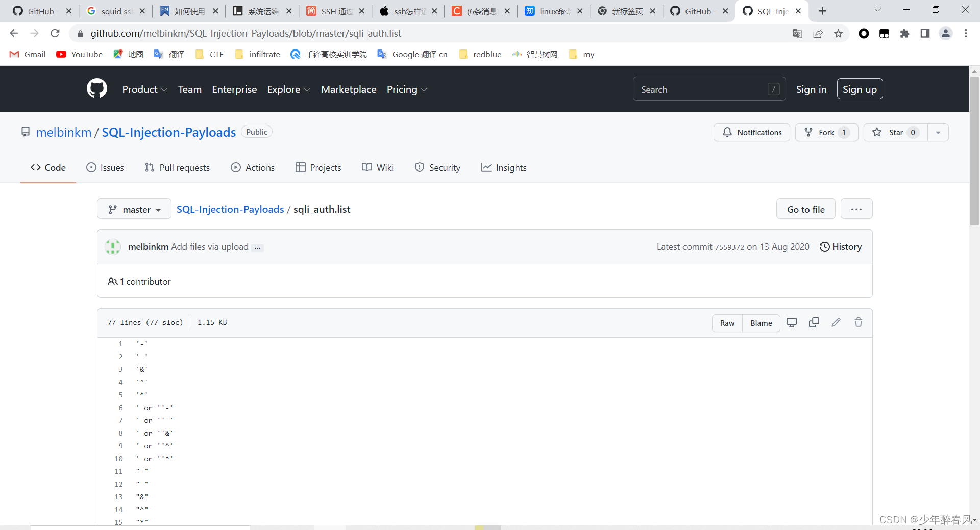Image resolution: width=980 pixels, height=530 pixels.
Task: Open file in GitHub Desktop icon
Action: pyautogui.click(x=792, y=322)
